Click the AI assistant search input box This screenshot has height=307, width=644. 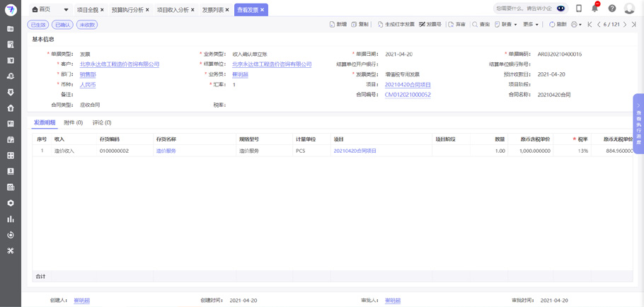(x=524, y=8)
